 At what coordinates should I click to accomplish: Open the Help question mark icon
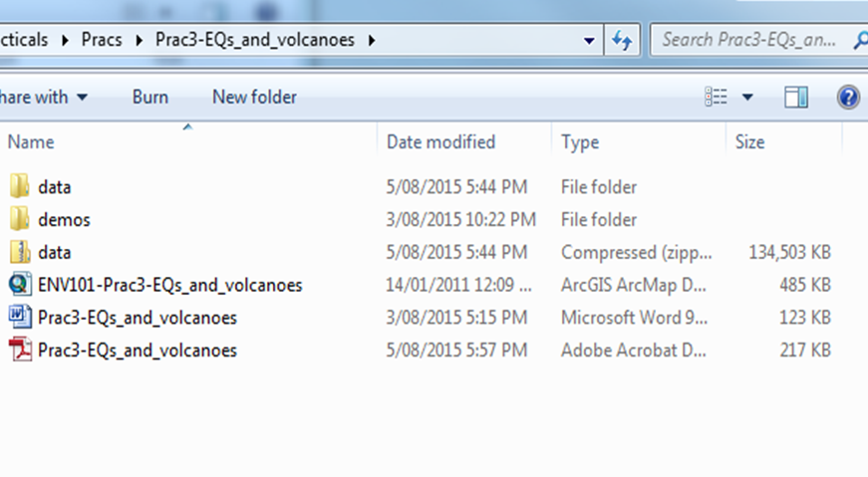(x=848, y=98)
